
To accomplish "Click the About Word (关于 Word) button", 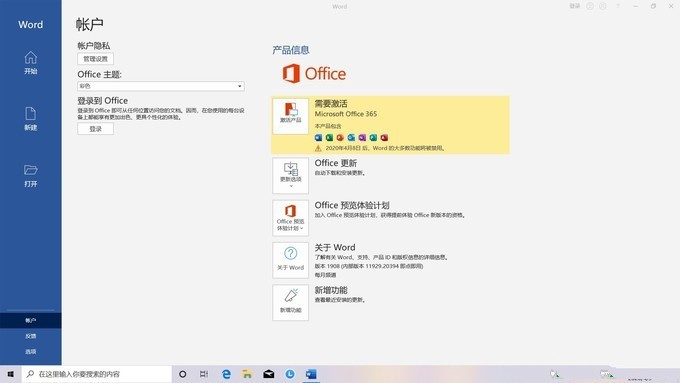I will [291, 260].
